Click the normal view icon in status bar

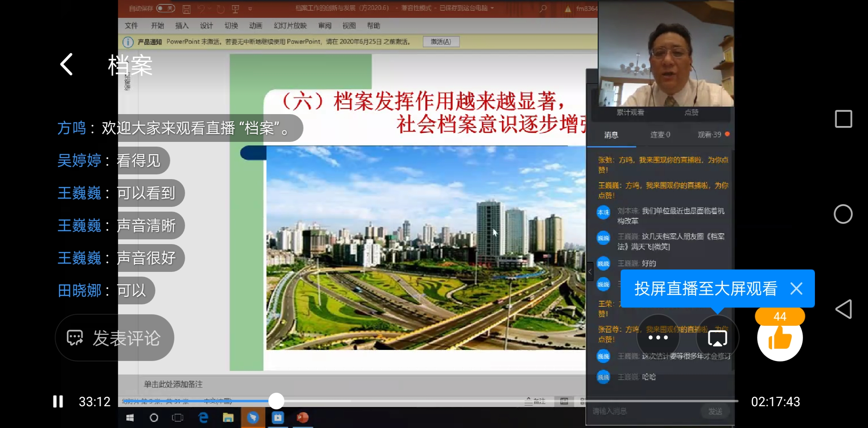(x=564, y=401)
